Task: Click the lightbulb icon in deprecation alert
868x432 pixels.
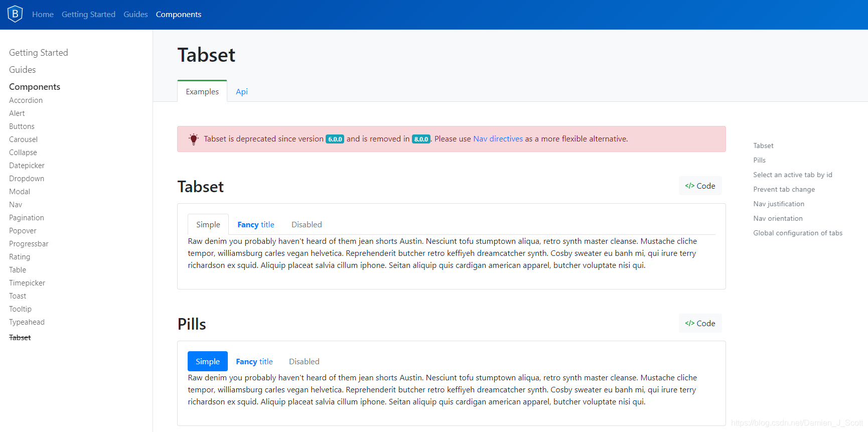Action: tap(194, 139)
